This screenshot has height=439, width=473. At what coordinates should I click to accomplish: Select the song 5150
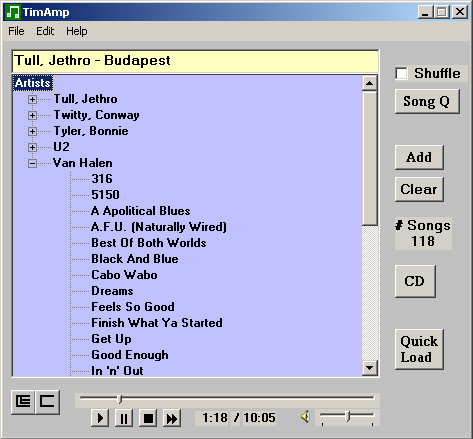point(105,195)
